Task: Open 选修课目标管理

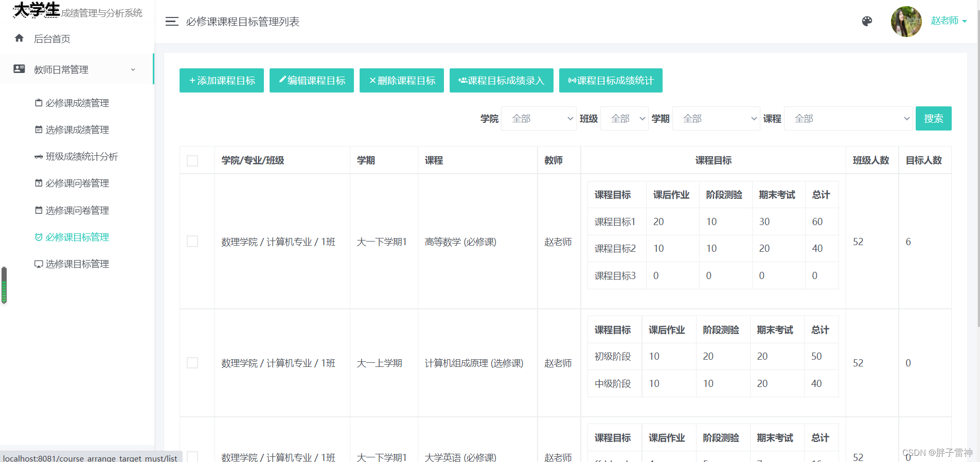Action: click(x=77, y=264)
